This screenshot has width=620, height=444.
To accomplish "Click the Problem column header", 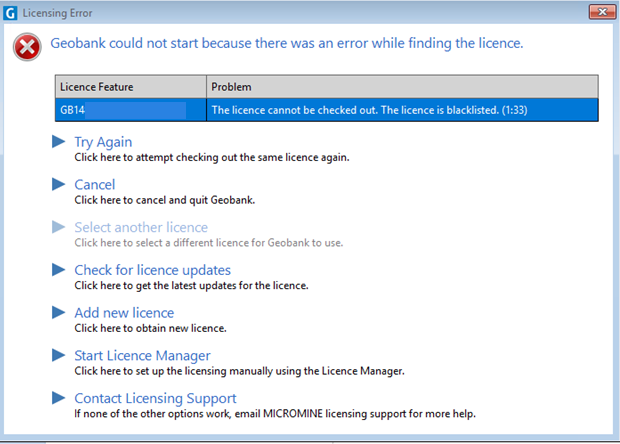I will [402, 87].
